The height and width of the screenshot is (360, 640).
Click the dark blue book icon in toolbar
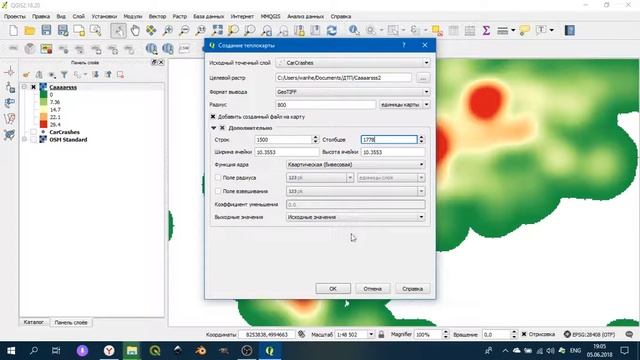[570, 31]
